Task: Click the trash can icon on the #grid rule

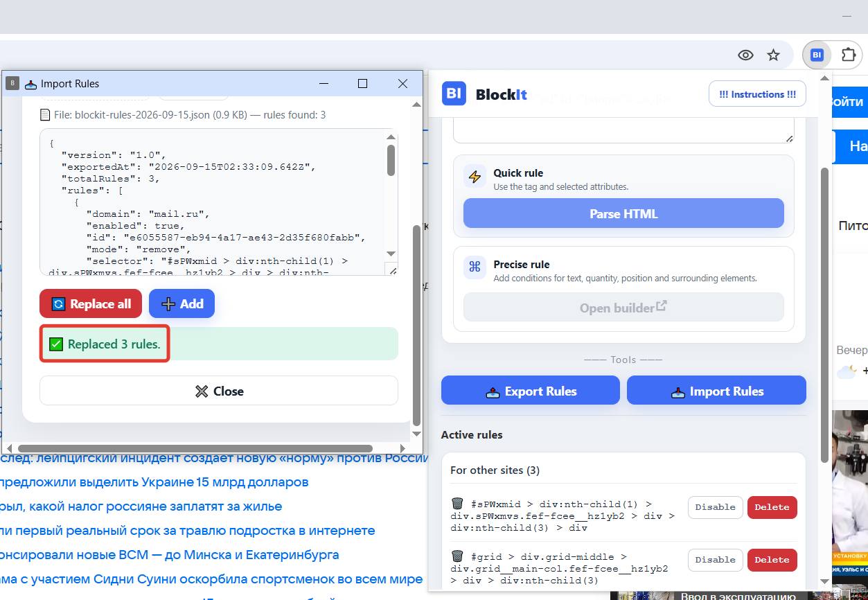Action: click(457, 556)
